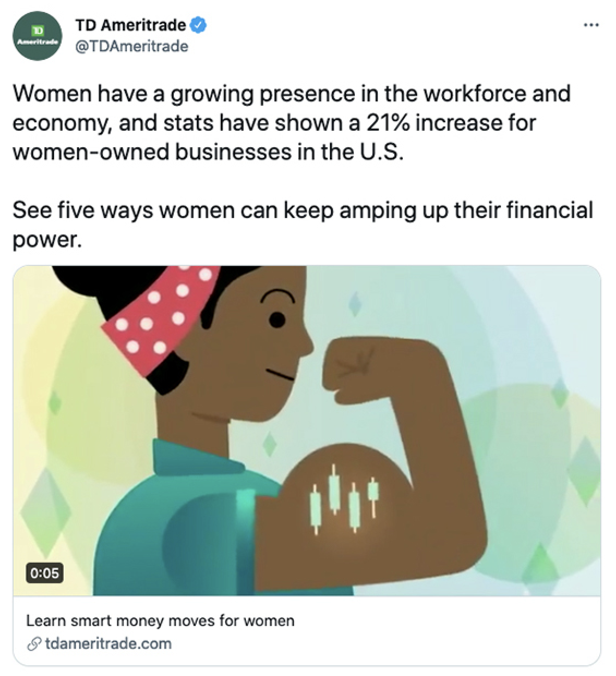Click the blue verified checkmark badge
The height and width of the screenshot is (676, 616).
pos(198,25)
